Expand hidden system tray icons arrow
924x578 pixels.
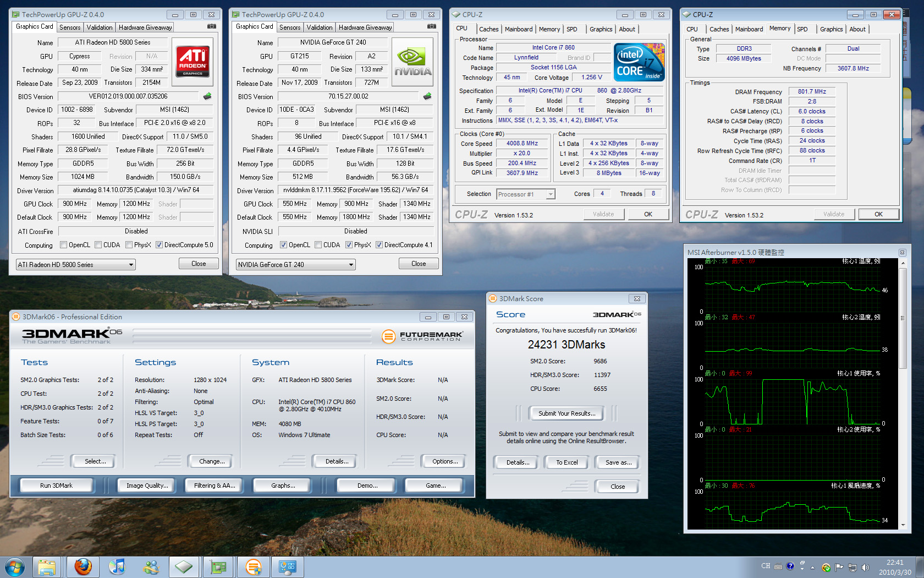[812, 567]
